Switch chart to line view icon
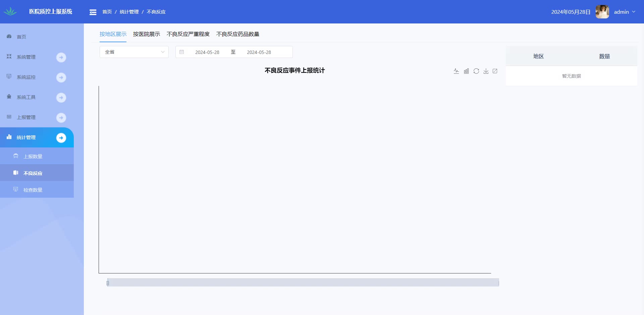The image size is (644, 315). point(456,71)
